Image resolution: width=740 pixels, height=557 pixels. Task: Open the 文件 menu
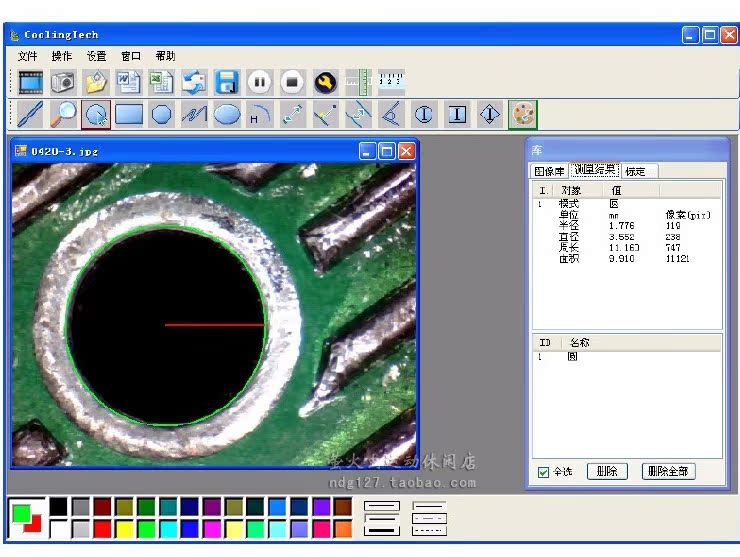(27, 56)
